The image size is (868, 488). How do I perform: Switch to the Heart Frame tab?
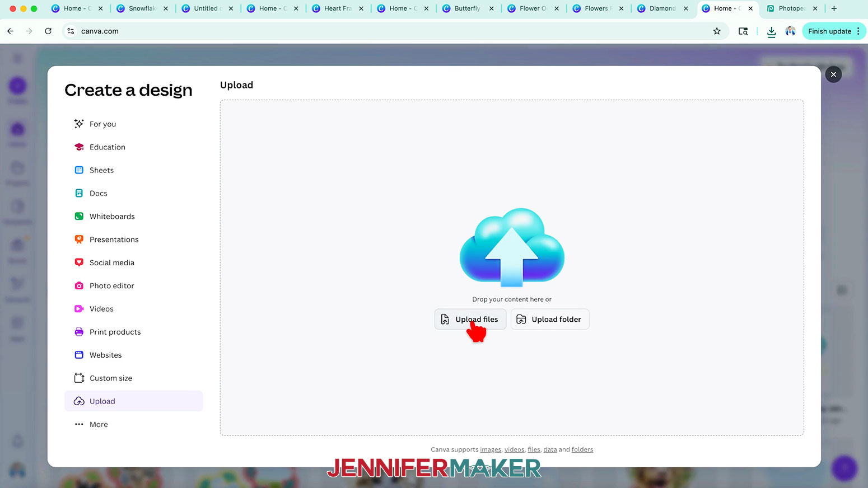pos(337,8)
